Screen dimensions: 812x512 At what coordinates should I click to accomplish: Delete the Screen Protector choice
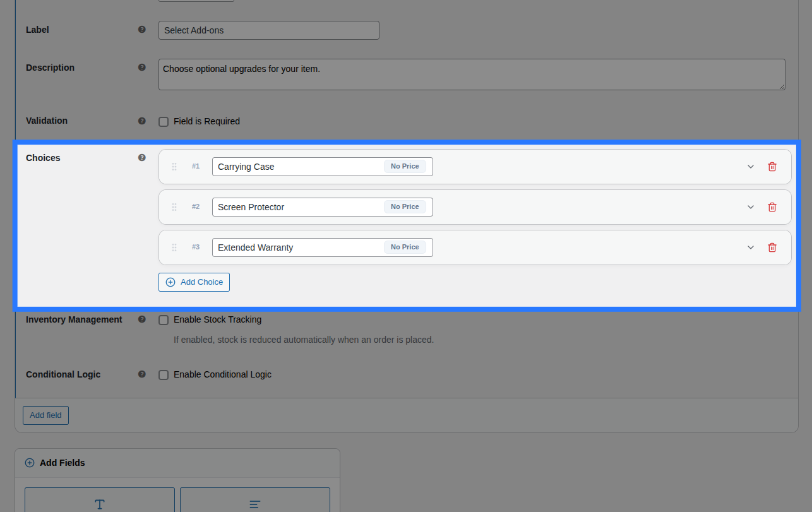[772, 207]
